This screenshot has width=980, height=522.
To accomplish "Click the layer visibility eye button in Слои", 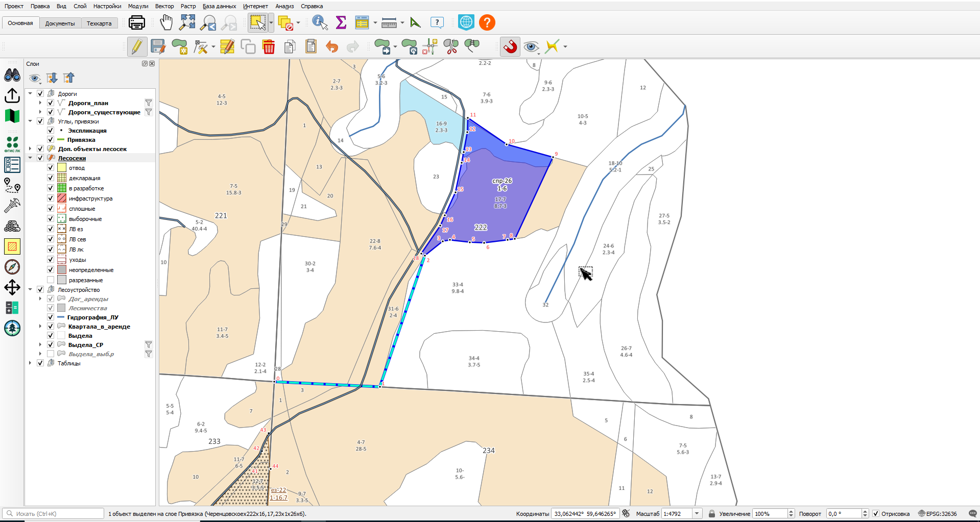I will [34, 78].
